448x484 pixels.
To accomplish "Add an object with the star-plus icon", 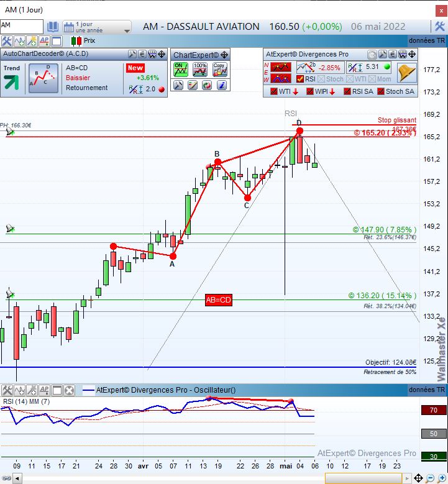I will coord(32,41).
